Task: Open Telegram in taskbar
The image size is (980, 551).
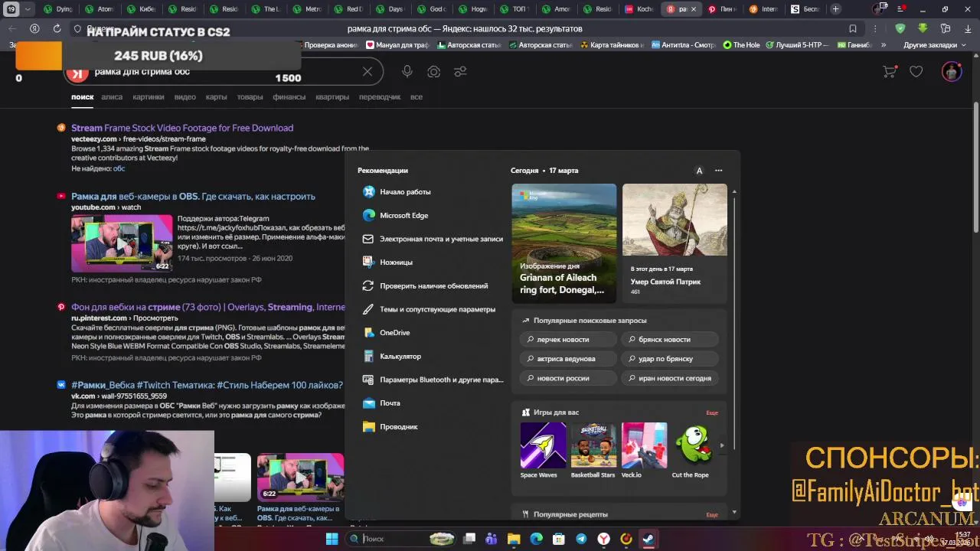Action: click(581, 539)
